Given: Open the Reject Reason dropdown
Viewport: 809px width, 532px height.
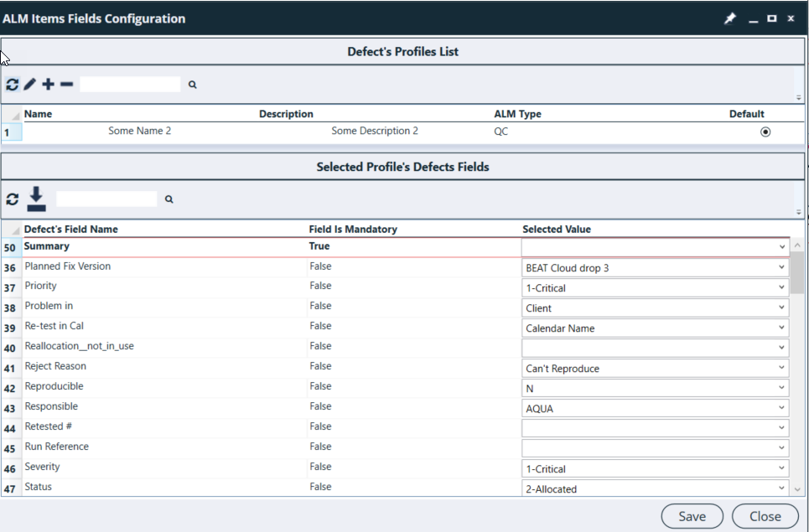Looking at the screenshot, I should point(781,368).
